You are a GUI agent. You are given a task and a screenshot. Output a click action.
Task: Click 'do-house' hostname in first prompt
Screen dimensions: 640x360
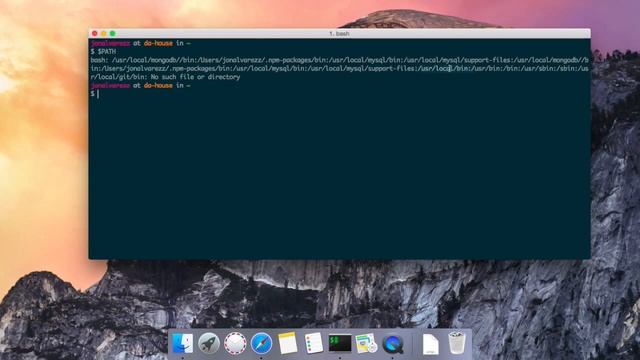158,43
